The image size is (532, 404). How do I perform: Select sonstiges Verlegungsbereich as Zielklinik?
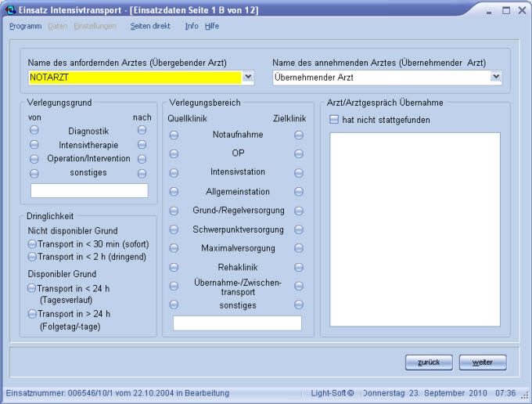[x=299, y=305]
